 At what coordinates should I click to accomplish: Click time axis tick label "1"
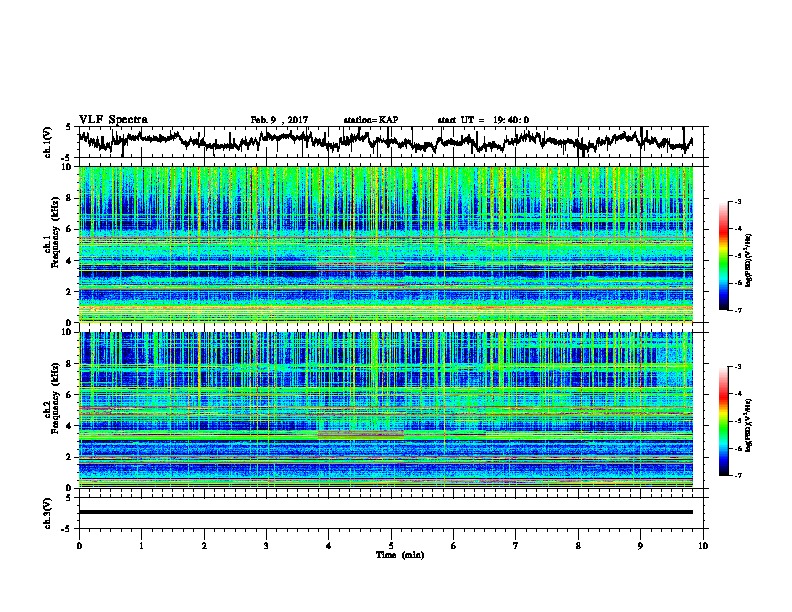coord(141,546)
